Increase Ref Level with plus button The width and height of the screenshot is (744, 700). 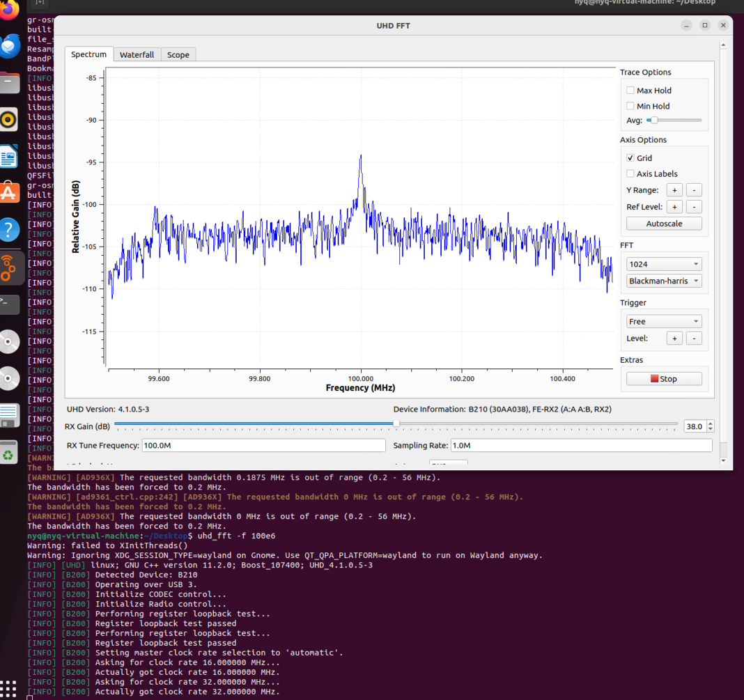click(x=674, y=207)
